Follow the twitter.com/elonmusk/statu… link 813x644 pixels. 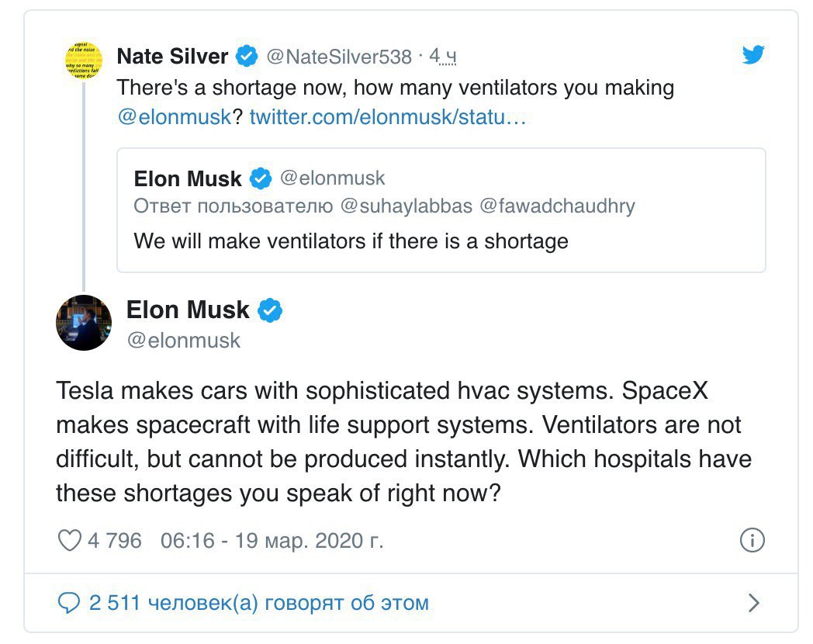(x=388, y=117)
